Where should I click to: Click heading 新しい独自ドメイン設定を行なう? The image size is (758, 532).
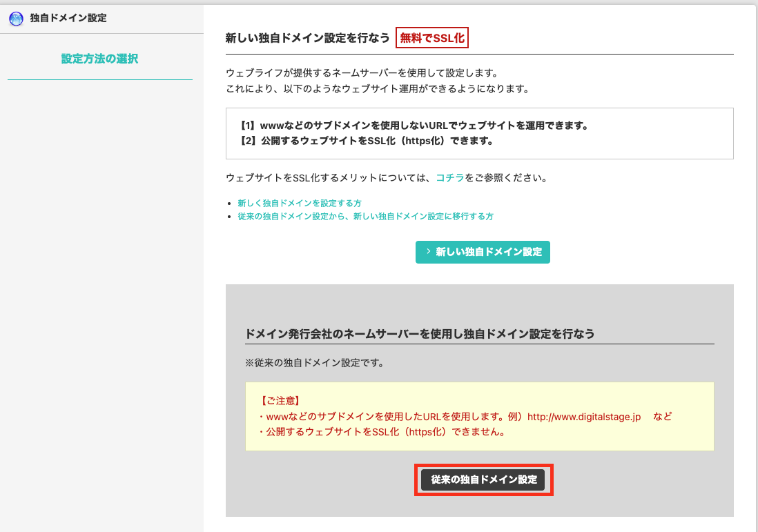tap(307, 38)
